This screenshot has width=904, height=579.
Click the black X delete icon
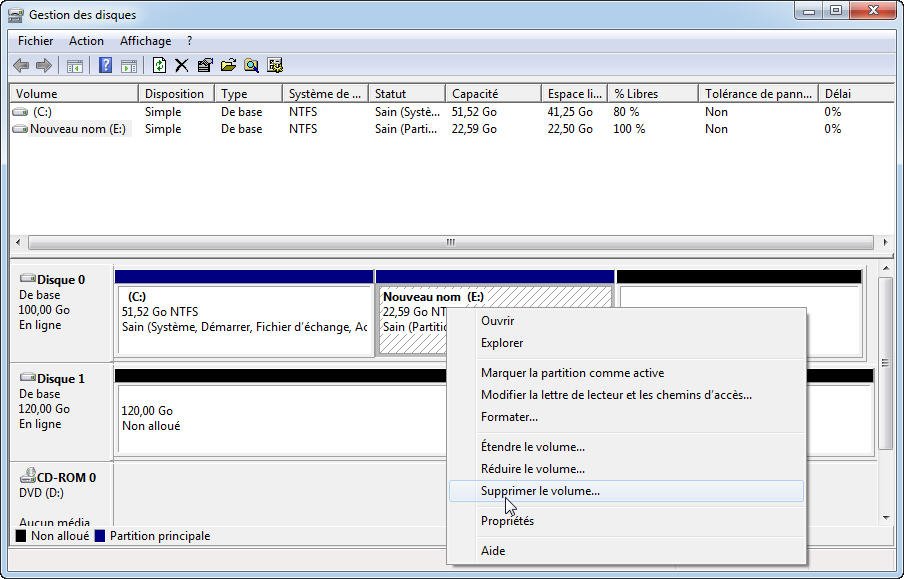181,66
